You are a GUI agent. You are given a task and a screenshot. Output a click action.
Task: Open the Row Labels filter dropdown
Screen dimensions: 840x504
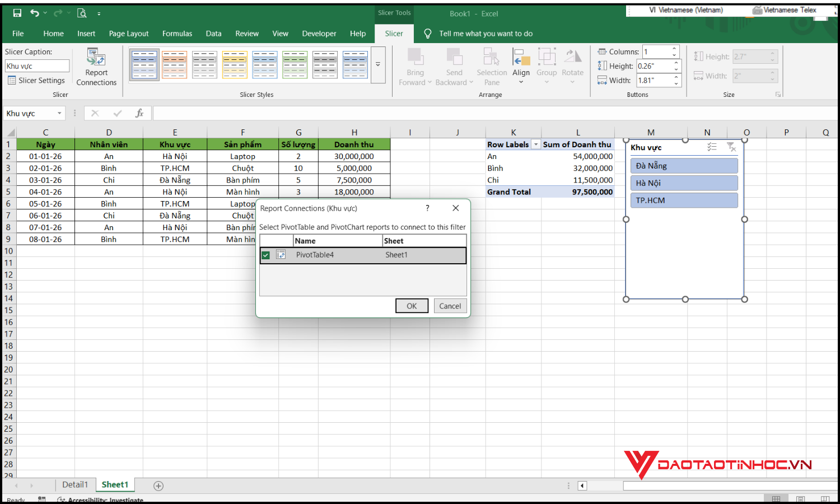[535, 144]
